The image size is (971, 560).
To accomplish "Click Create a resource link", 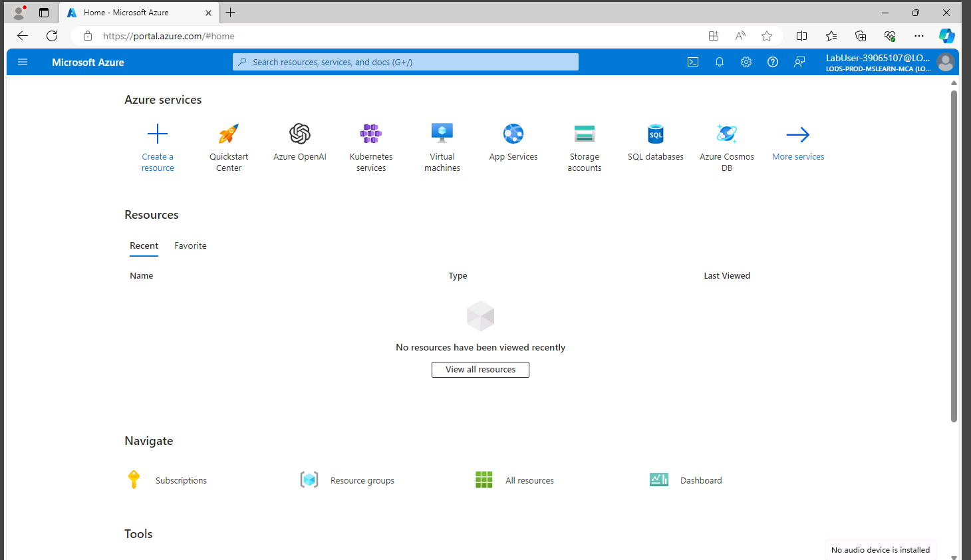I will [158, 162].
